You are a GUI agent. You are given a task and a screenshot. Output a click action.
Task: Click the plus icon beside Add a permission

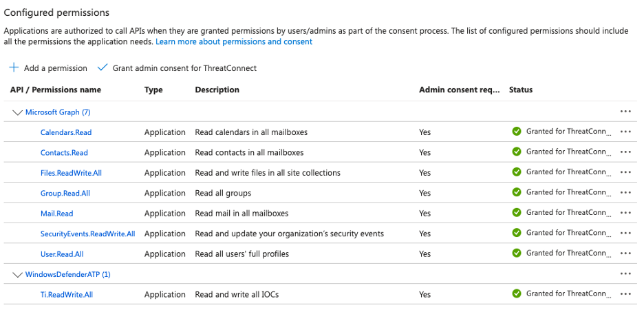click(14, 68)
